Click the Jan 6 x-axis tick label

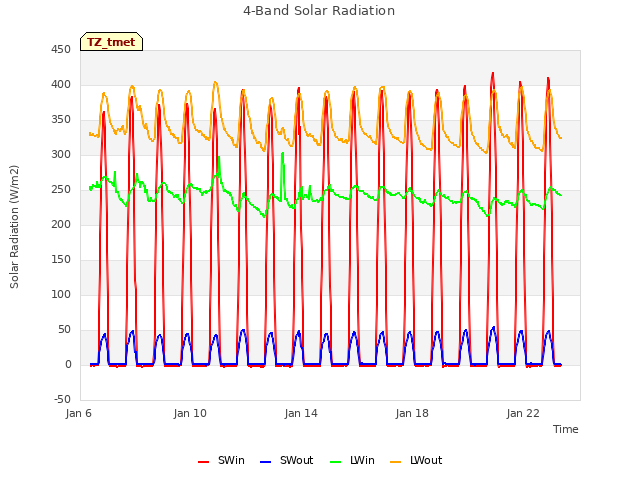click(79, 413)
